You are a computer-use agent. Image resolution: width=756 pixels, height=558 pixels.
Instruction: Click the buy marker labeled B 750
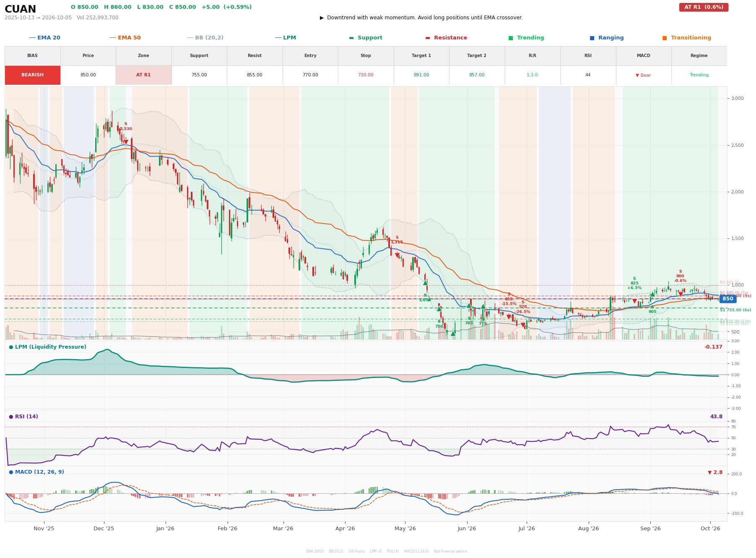[439, 309]
